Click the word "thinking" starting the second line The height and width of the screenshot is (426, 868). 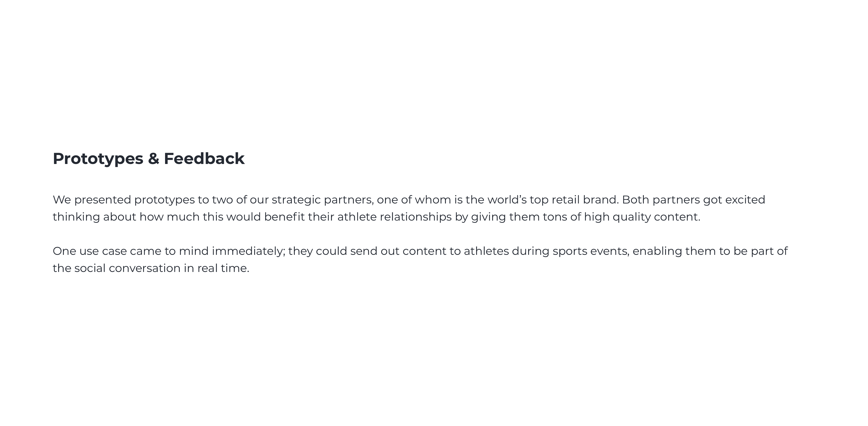(x=76, y=217)
